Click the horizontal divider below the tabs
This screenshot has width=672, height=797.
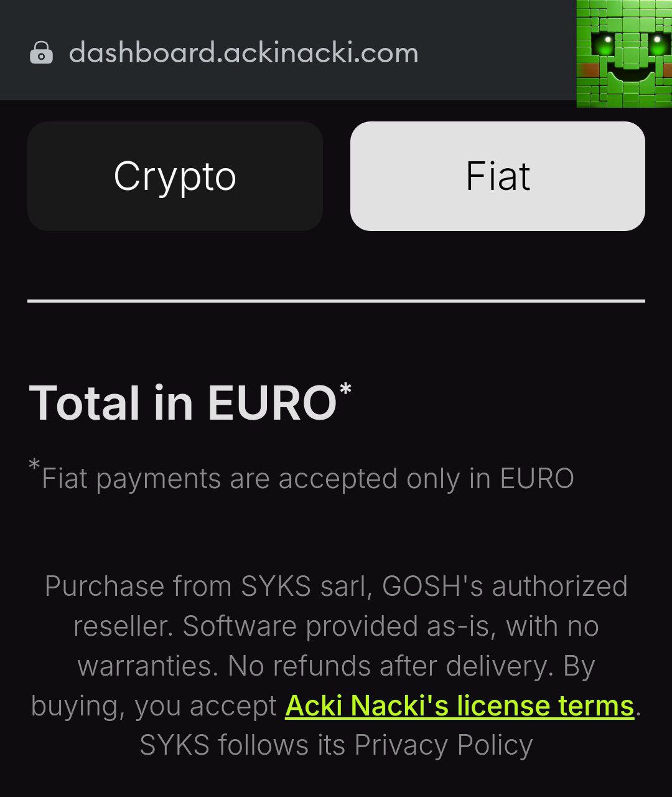336,301
